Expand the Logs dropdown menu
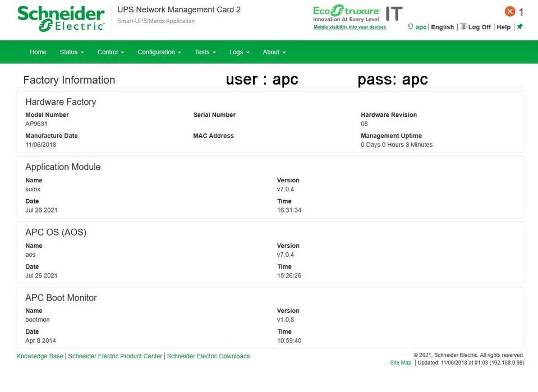The height and width of the screenshot is (392, 538). [240, 52]
